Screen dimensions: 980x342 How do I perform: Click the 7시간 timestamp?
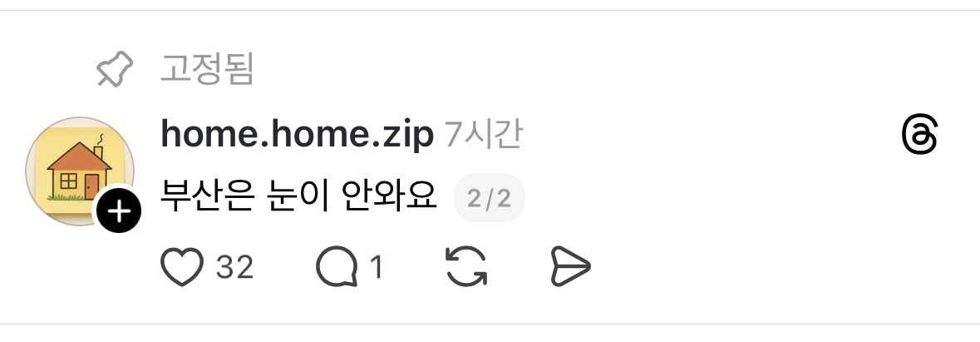(484, 135)
